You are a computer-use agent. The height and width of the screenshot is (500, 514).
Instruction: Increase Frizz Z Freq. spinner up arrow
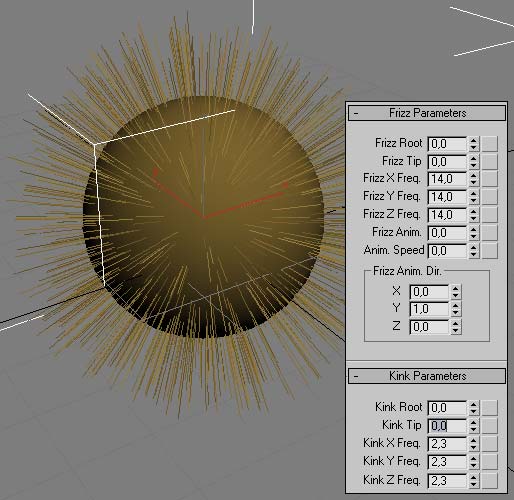tap(474, 212)
